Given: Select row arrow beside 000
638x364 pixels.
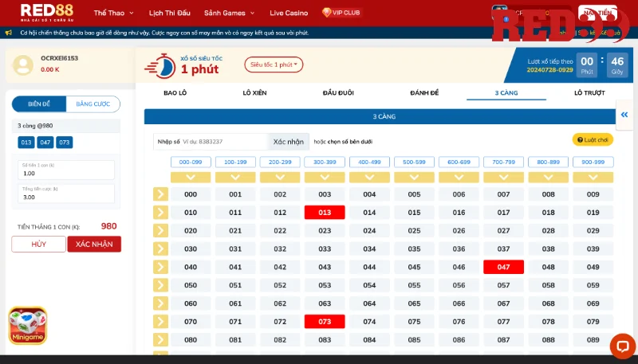Looking at the screenshot, I should [x=161, y=194].
